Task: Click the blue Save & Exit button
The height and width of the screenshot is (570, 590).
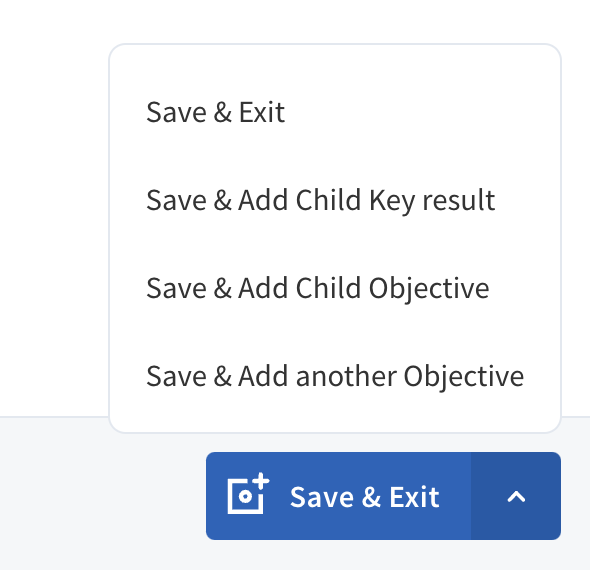Action: coord(338,496)
